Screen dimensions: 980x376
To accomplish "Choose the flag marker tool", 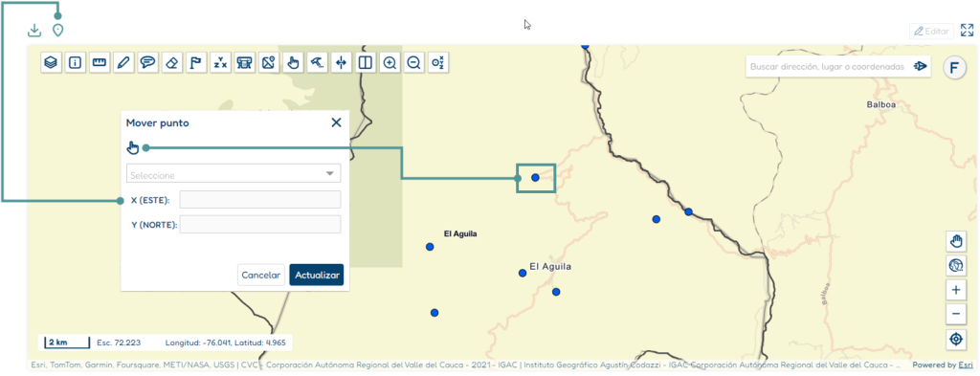I will pyautogui.click(x=195, y=62).
